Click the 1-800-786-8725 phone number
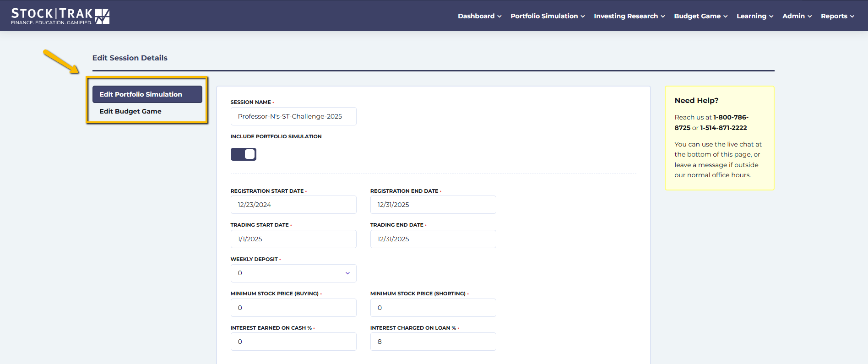The image size is (868, 364). point(731,117)
